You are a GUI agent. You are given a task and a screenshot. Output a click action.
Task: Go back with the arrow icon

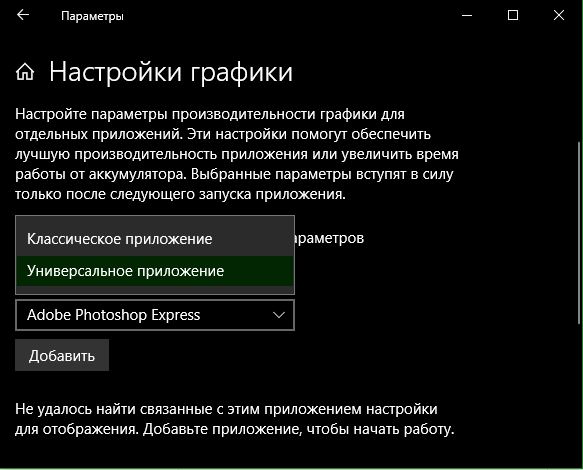coord(23,15)
